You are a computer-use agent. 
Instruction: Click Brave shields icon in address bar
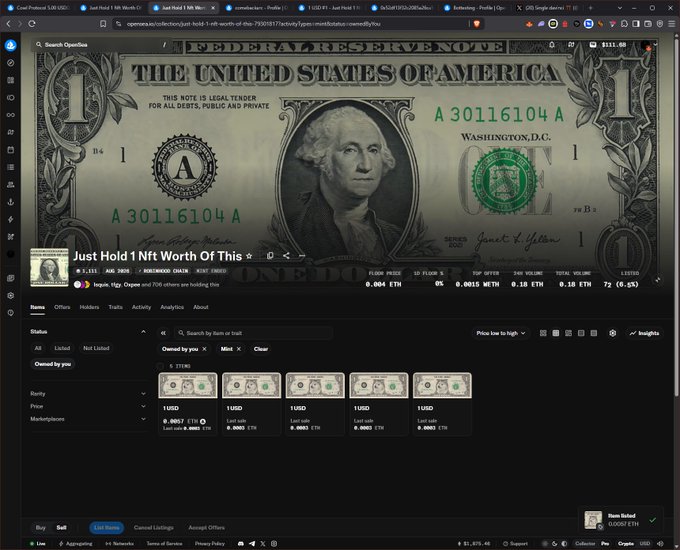point(477,24)
